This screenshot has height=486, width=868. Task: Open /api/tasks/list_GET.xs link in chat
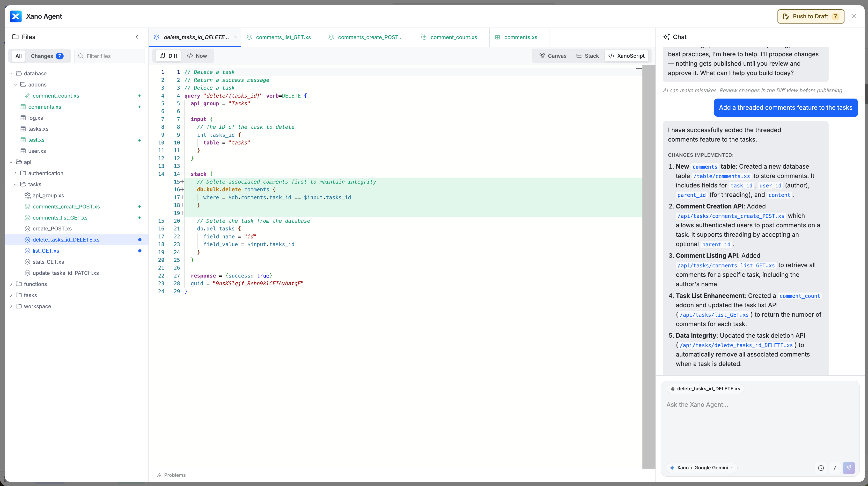pos(714,315)
